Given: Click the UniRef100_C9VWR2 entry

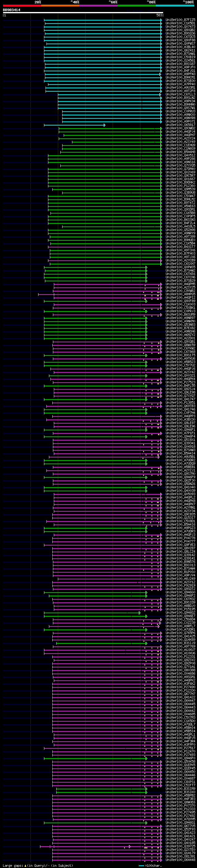Looking at the screenshot, I should [180, 291].
